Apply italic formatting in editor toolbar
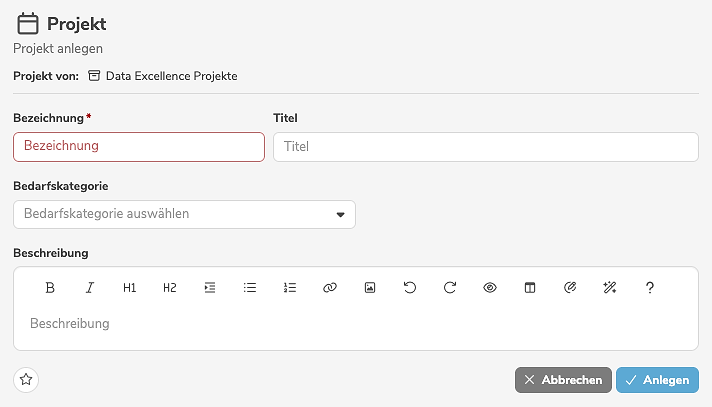The width and height of the screenshot is (712, 407). [90, 288]
